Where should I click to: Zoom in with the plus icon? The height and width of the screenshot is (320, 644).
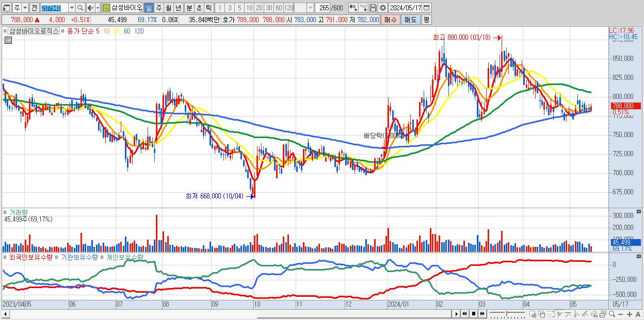pyautogui.click(x=629, y=314)
